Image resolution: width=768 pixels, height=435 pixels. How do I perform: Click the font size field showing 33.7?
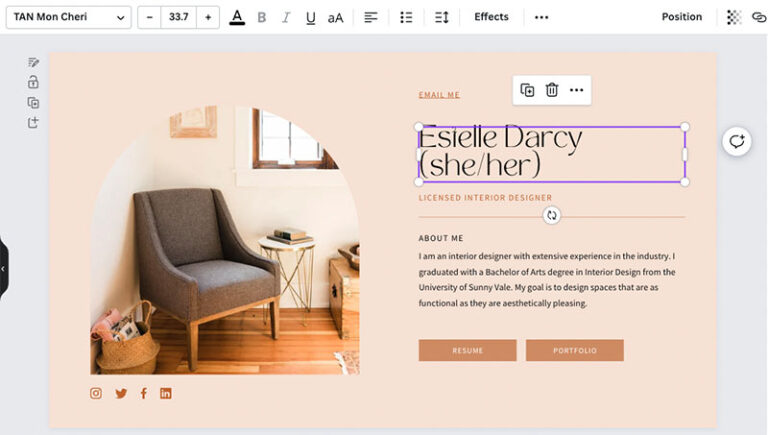pyautogui.click(x=179, y=17)
